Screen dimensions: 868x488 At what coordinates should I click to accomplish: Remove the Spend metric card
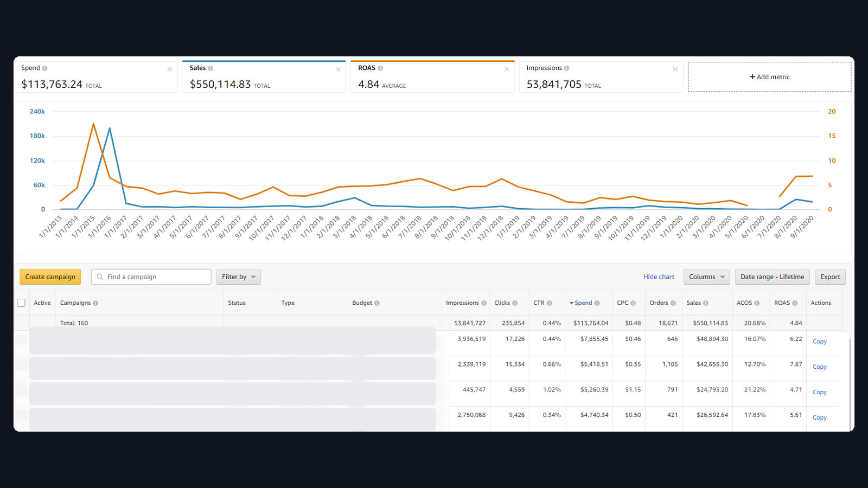(170, 69)
